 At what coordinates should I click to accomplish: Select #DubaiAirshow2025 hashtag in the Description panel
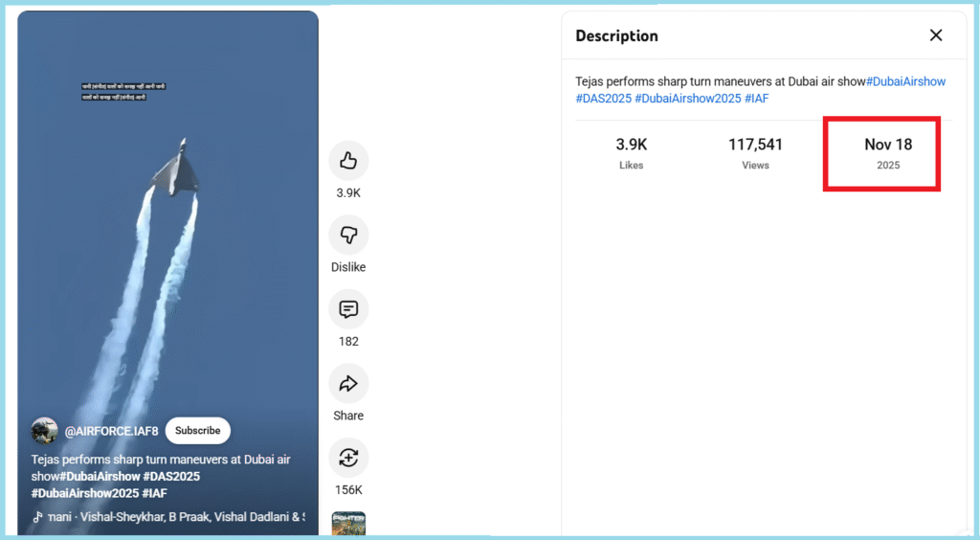point(687,99)
